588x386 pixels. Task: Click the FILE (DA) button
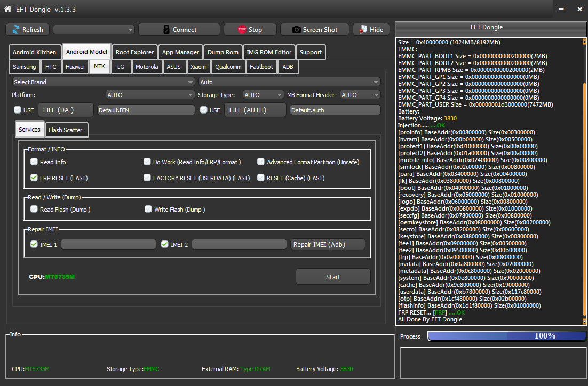pyautogui.click(x=66, y=110)
